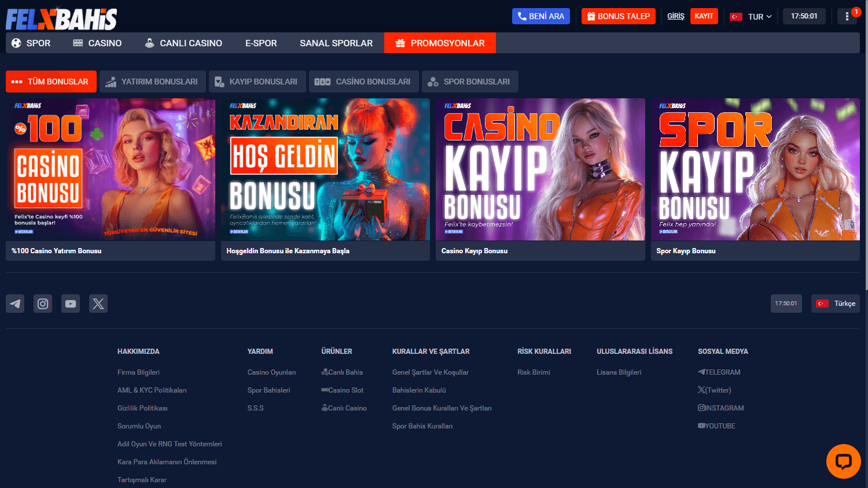Image resolution: width=868 pixels, height=488 pixels.
Task: Click the gift icon beside PROMOSYONLAR
Action: point(400,43)
